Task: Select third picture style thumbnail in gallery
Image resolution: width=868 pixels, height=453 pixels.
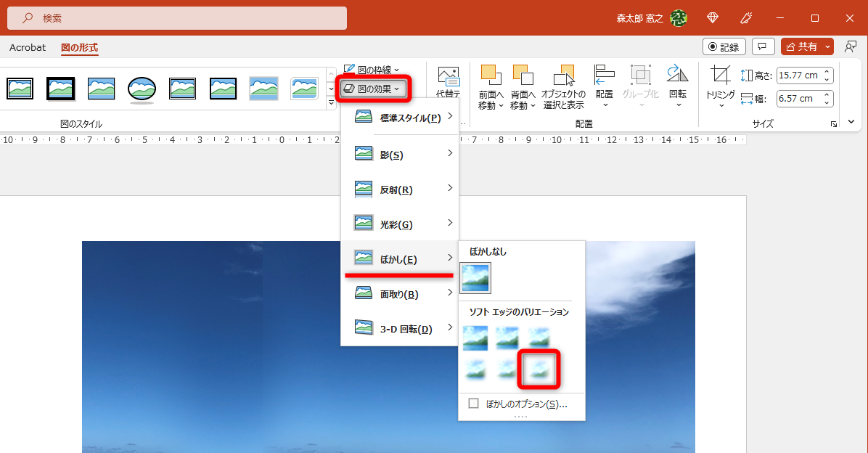Action: (x=102, y=89)
